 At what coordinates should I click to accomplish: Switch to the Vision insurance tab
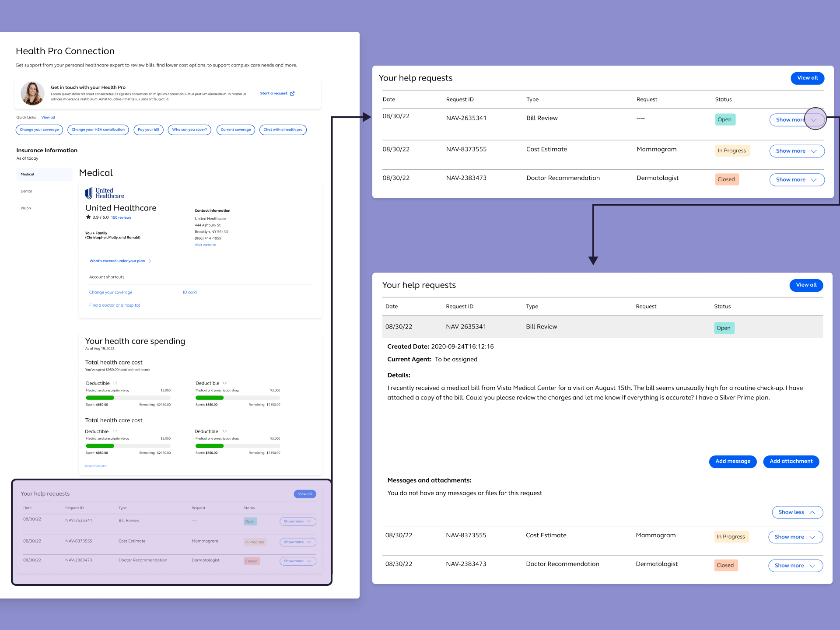click(x=26, y=208)
